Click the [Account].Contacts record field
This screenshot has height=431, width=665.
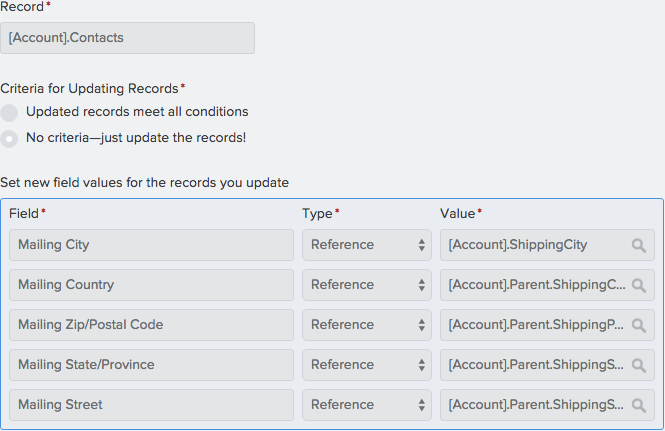point(127,38)
